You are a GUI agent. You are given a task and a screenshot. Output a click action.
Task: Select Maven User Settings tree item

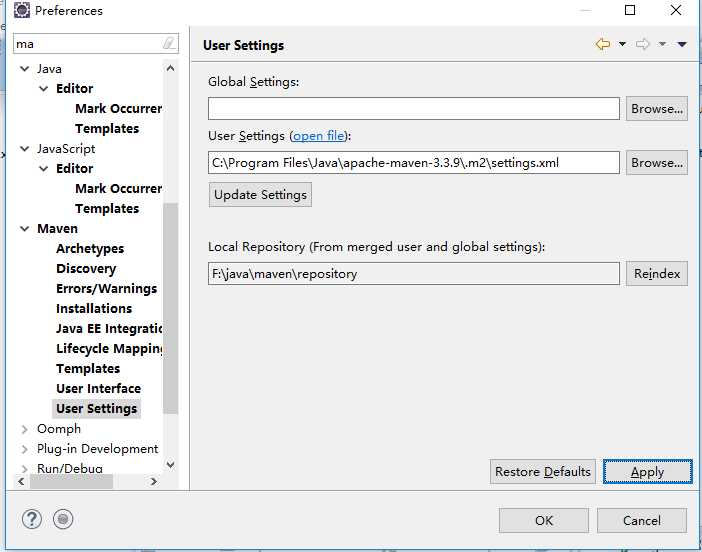point(97,409)
